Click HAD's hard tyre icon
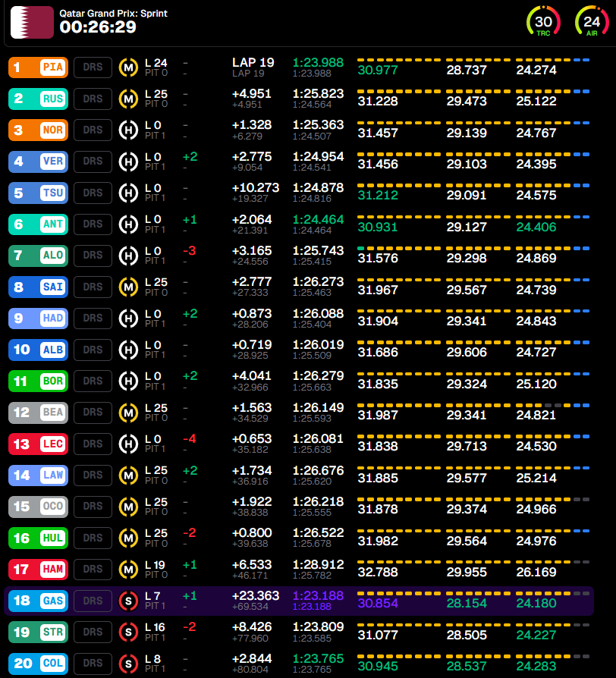The width and height of the screenshot is (616, 678). click(128, 319)
